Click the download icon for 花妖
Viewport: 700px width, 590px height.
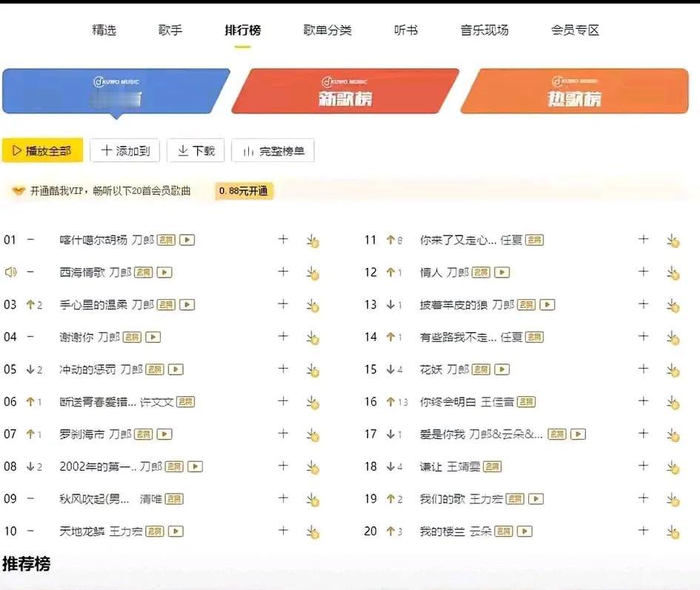click(x=673, y=370)
